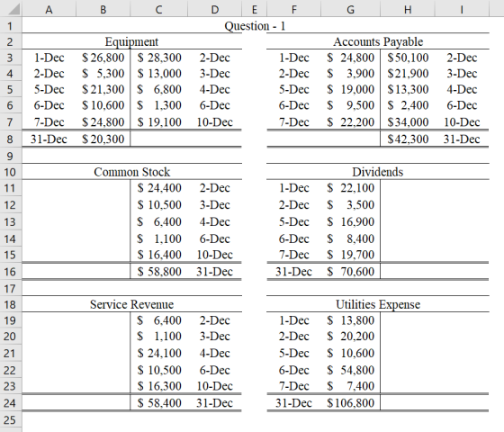
Task: Select Dividends debit value $3,500
Action: 350,205
